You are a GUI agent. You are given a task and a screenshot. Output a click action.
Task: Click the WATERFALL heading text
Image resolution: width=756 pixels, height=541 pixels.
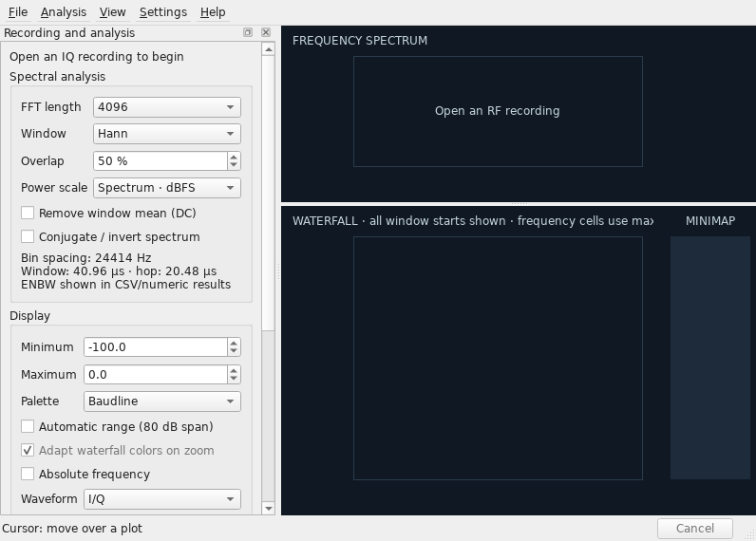click(473, 220)
